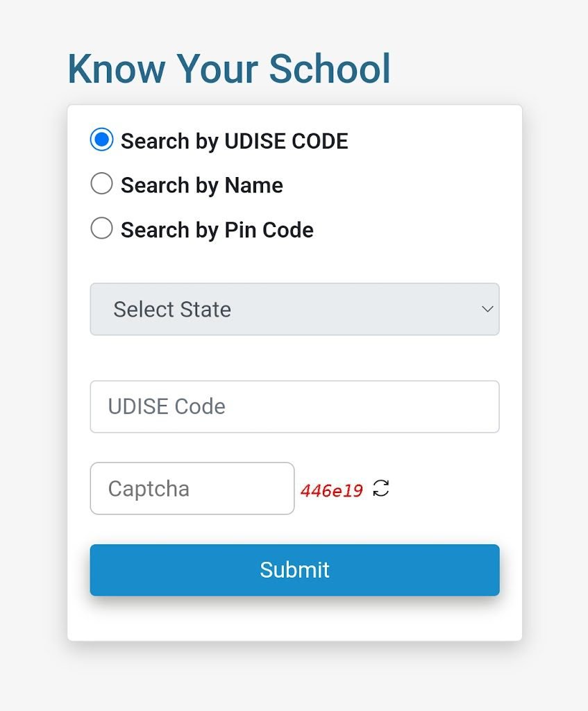The width and height of the screenshot is (588, 711).
Task: Click the red 446e19 captcha text
Action: coord(331,491)
